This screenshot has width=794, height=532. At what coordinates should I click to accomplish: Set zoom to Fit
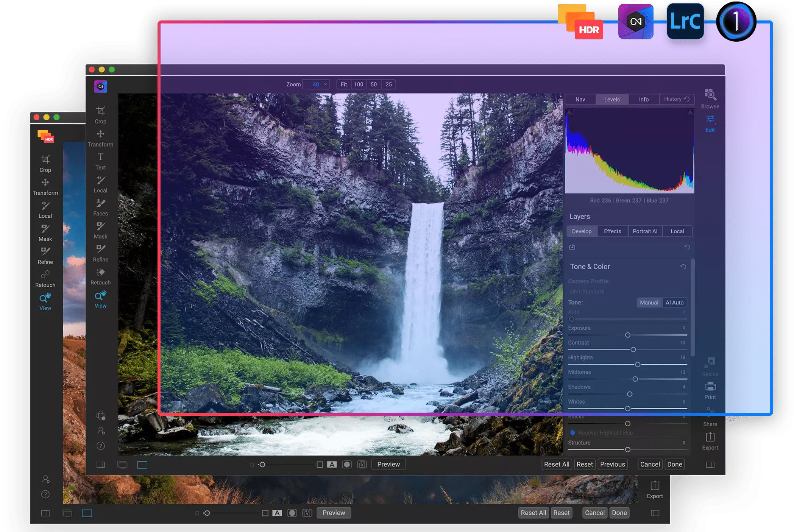point(343,84)
